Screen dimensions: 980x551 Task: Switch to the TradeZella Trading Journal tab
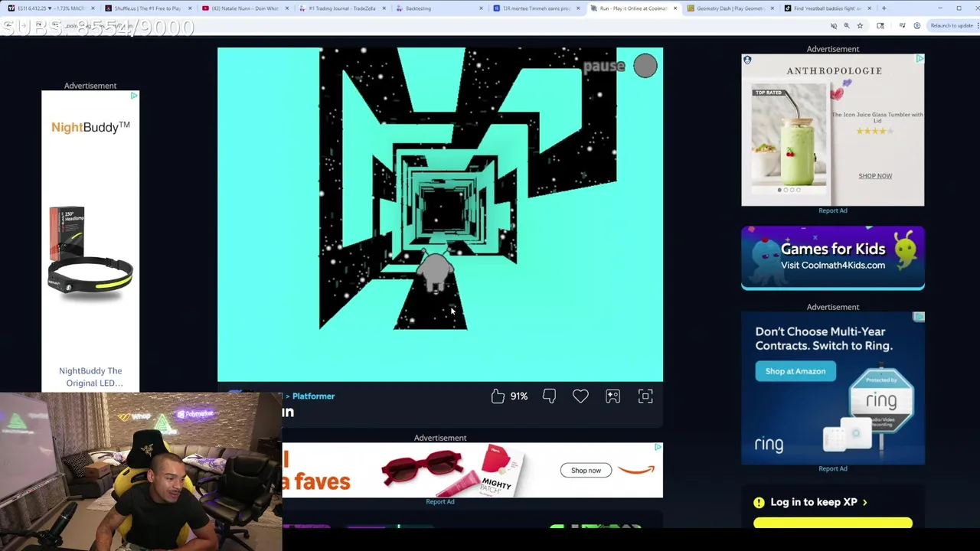341,8
